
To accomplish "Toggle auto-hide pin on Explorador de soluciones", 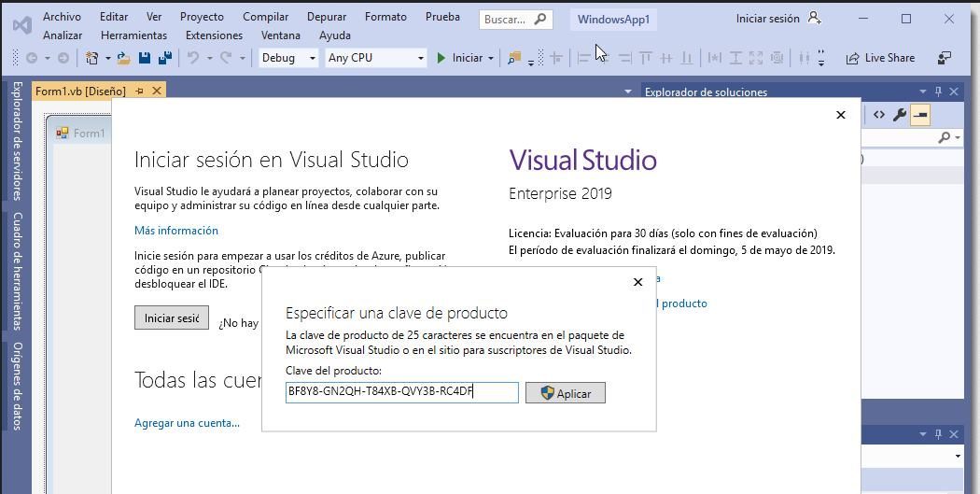I will 938,92.
